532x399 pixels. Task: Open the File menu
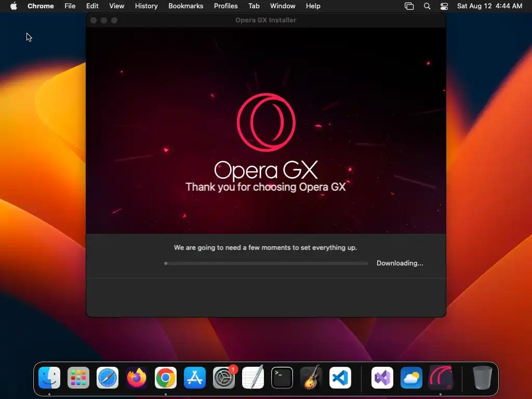tap(70, 6)
